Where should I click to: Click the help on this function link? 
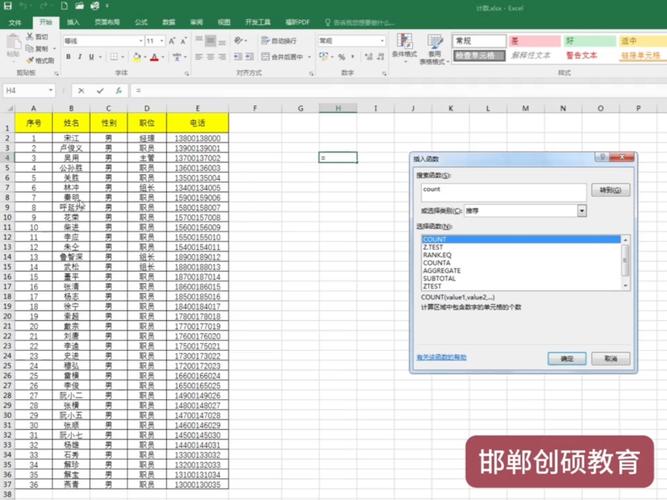click(x=442, y=357)
